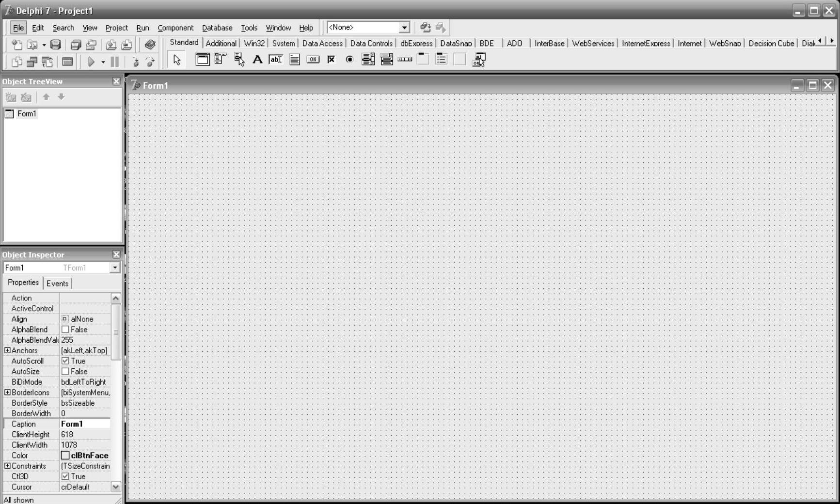The height and width of the screenshot is (504, 840).
Task: Click Set debug desktop icon
Action: [441, 28]
